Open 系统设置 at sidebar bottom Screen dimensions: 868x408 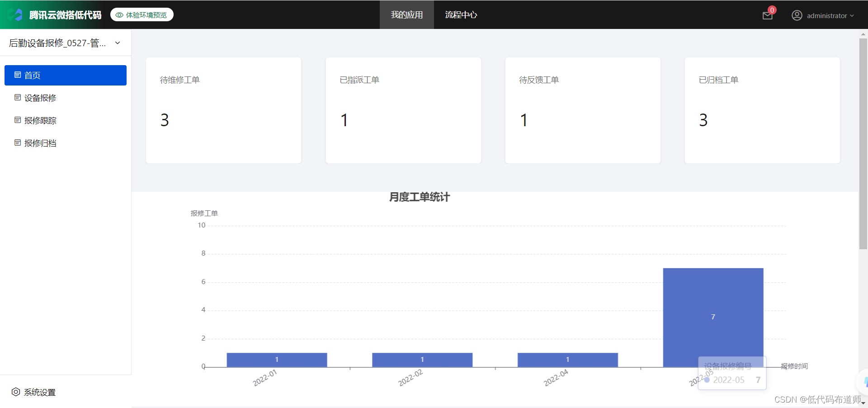(34, 392)
